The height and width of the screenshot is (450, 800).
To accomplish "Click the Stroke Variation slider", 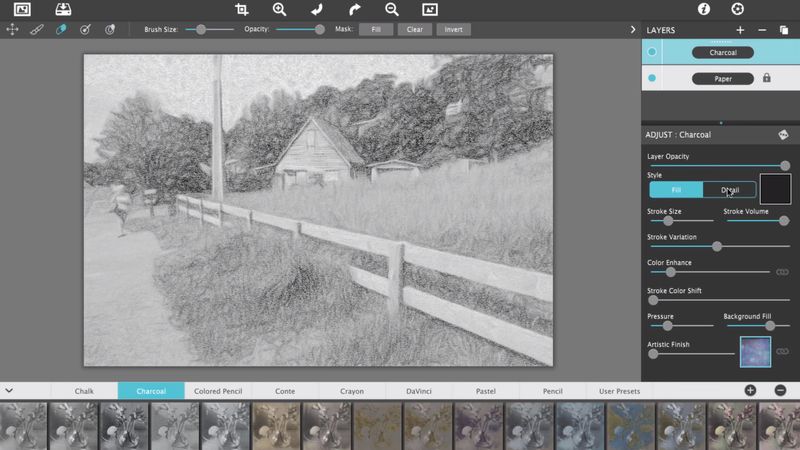I will [x=719, y=246].
